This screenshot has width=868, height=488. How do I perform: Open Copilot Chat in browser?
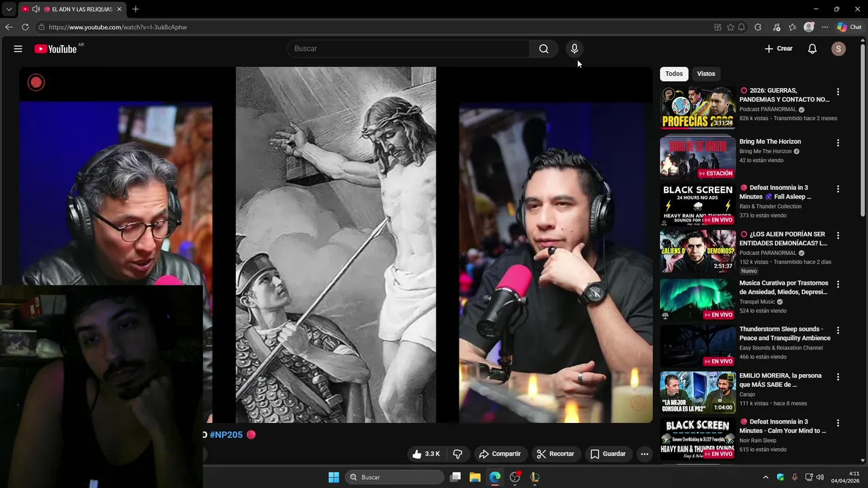(x=849, y=27)
